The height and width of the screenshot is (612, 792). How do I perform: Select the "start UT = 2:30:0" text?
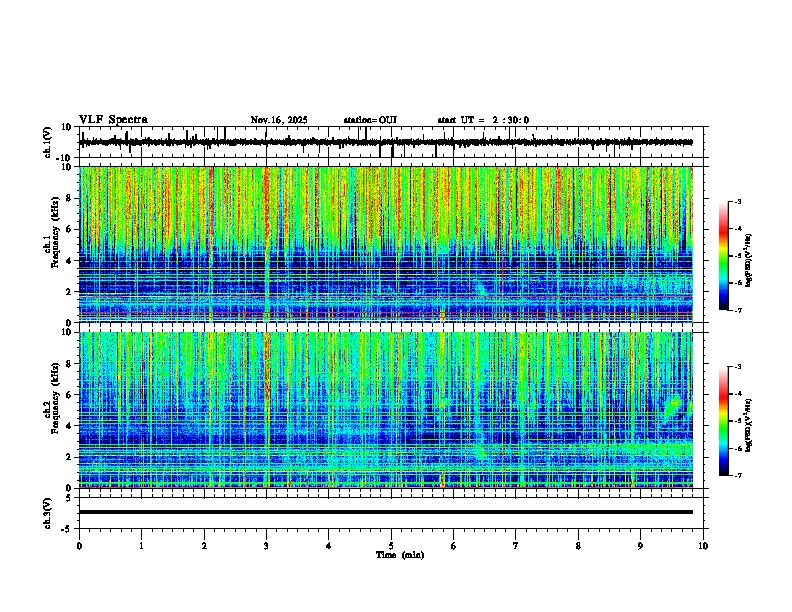pyautogui.click(x=483, y=120)
